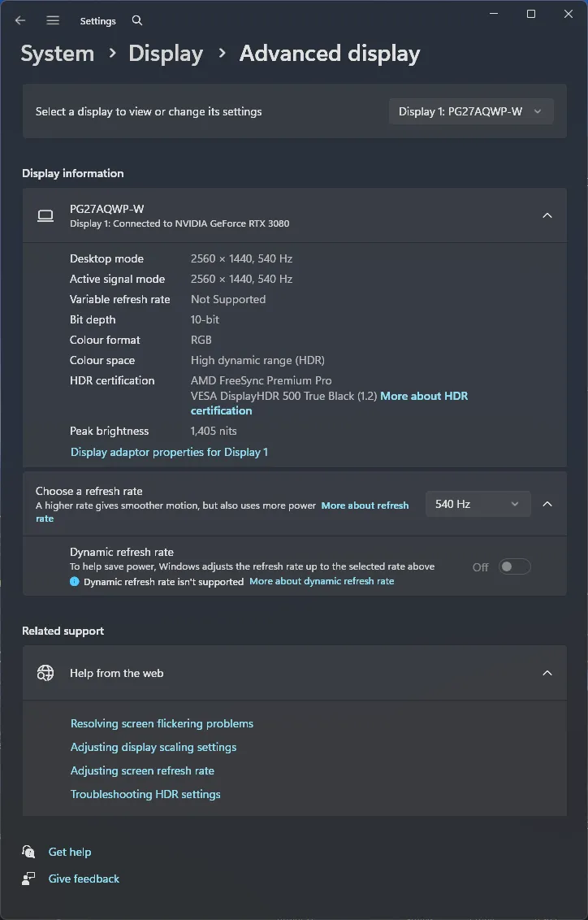This screenshot has width=588, height=920.
Task: Click the Give feedback icon
Action: [29, 879]
